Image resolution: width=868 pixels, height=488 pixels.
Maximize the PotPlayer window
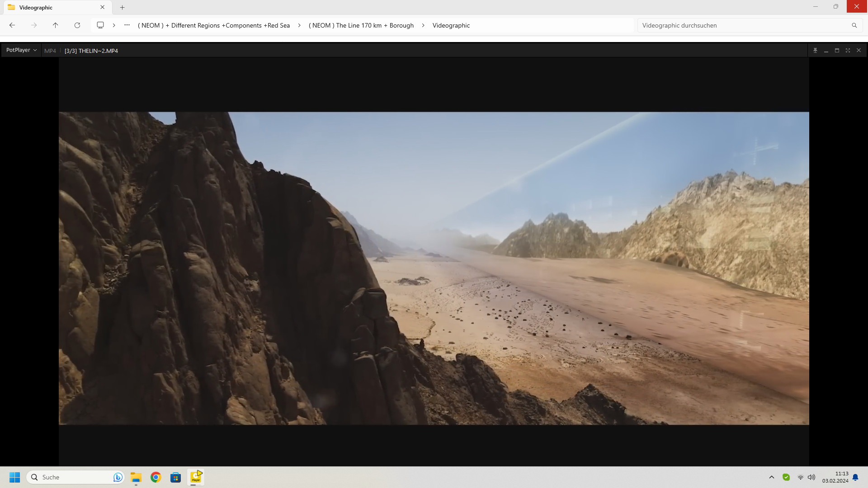[837, 51]
